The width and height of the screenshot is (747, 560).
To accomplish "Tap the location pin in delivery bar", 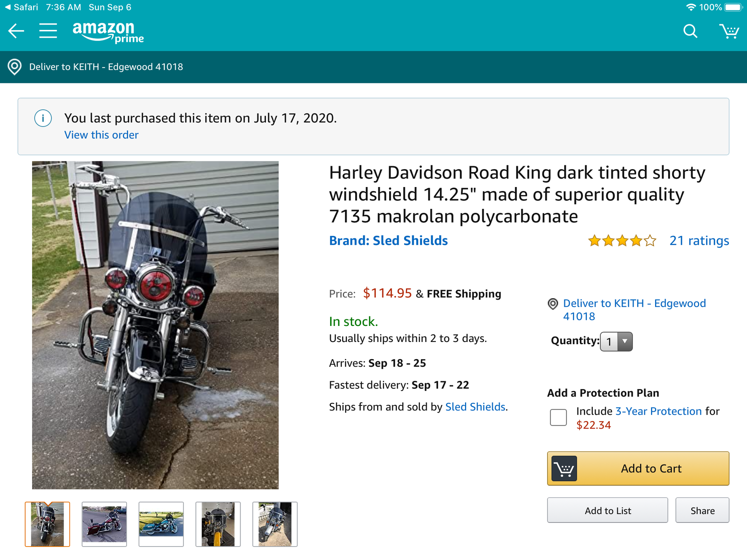I will pyautogui.click(x=15, y=67).
